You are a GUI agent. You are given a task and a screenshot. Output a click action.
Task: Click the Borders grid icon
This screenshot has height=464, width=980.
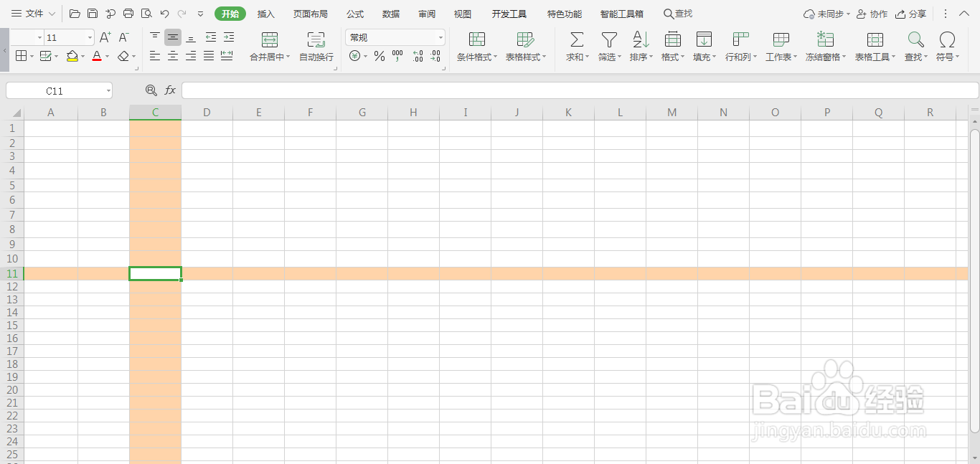click(21, 56)
